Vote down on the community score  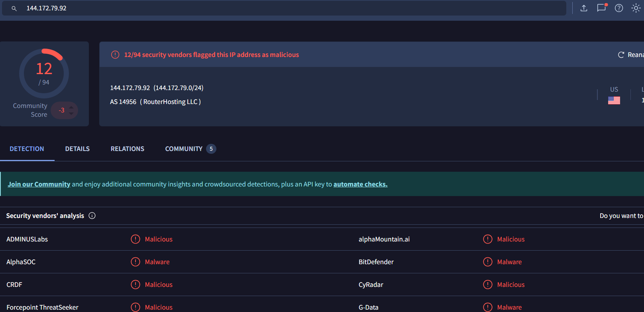coord(71,114)
